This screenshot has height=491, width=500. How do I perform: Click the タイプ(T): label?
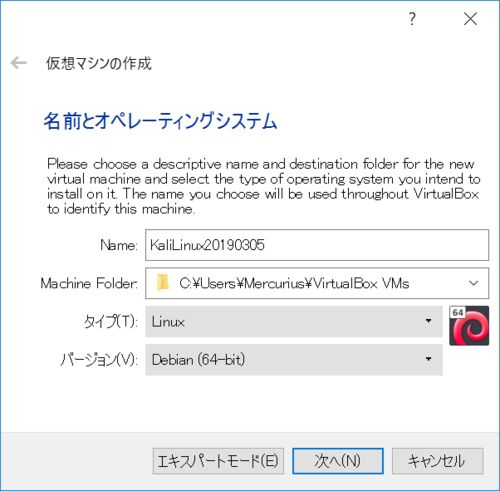pos(111,322)
